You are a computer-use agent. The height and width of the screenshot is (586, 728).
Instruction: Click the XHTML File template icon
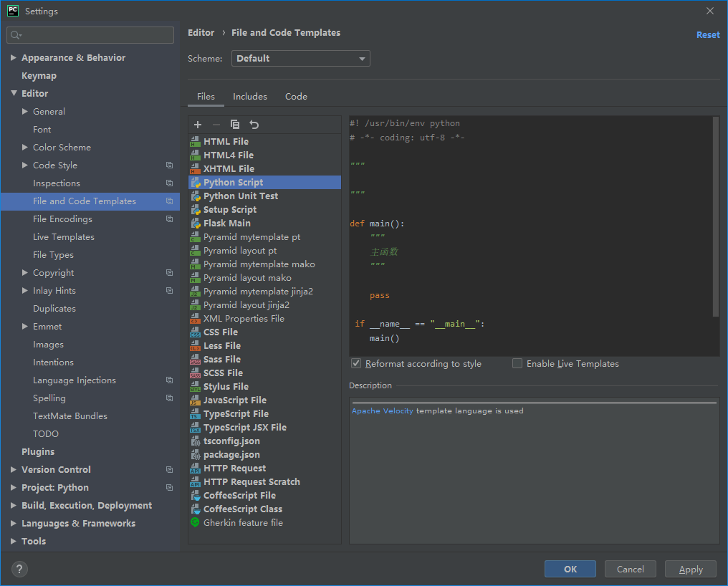point(195,169)
